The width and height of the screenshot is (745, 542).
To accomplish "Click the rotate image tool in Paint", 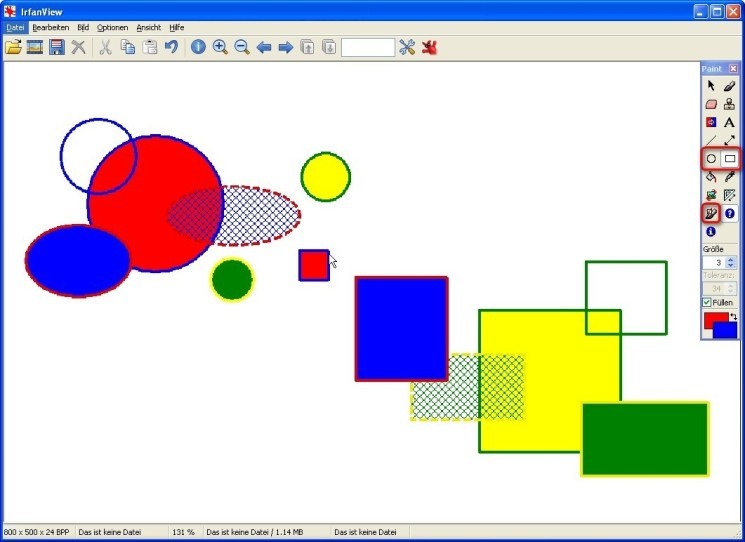I will [x=711, y=195].
